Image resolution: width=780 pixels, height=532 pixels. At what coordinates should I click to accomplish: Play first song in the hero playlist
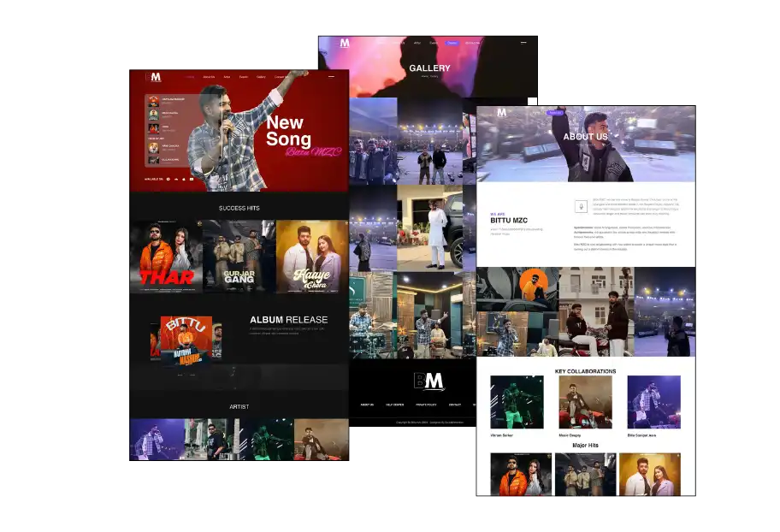154,101
